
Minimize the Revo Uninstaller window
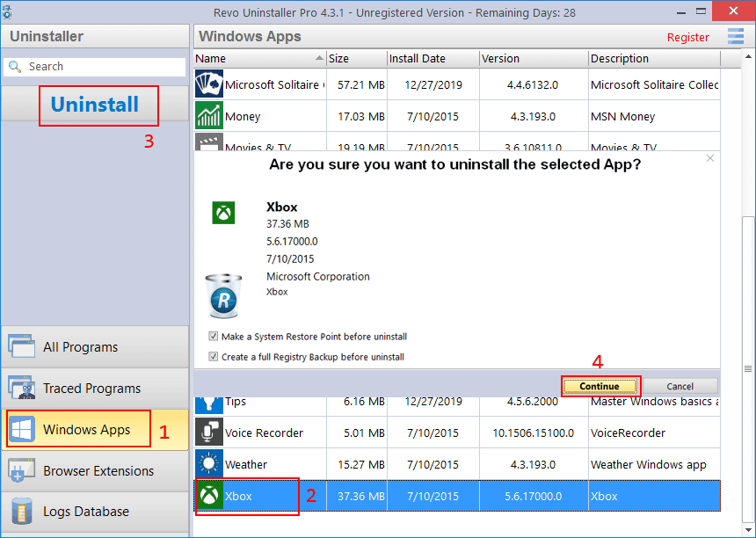681,11
